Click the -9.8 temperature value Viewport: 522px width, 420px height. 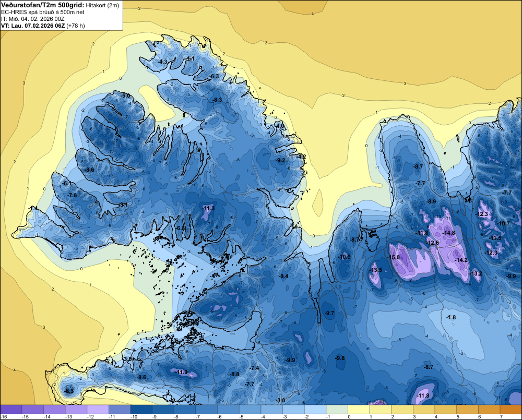(x=340, y=358)
